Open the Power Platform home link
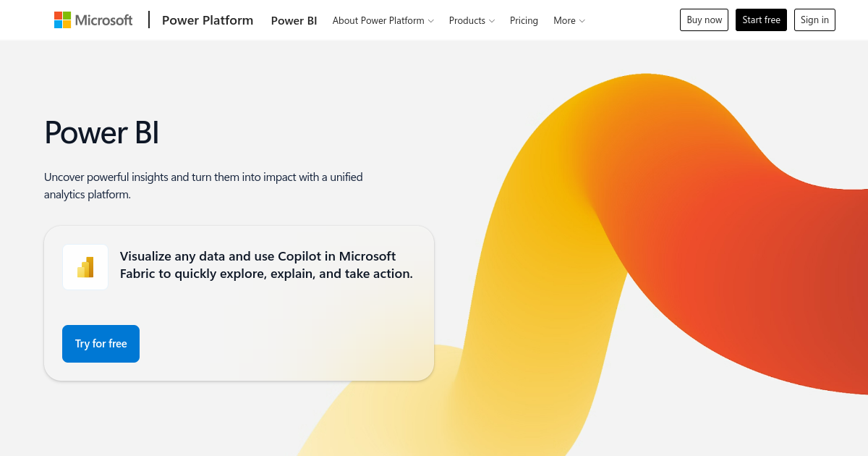Viewport: 868px width, 456px height. coord(208,20)
